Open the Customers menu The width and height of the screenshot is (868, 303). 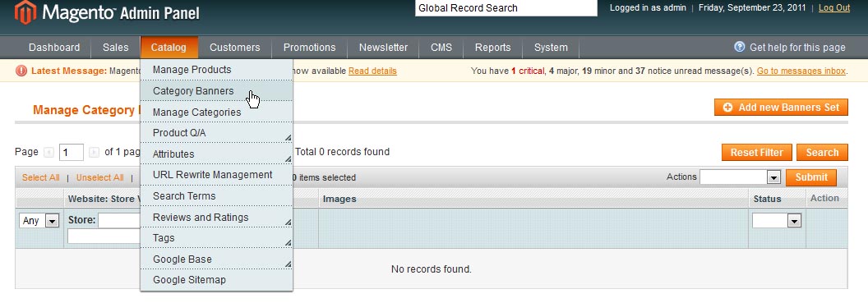pos(235,48)
